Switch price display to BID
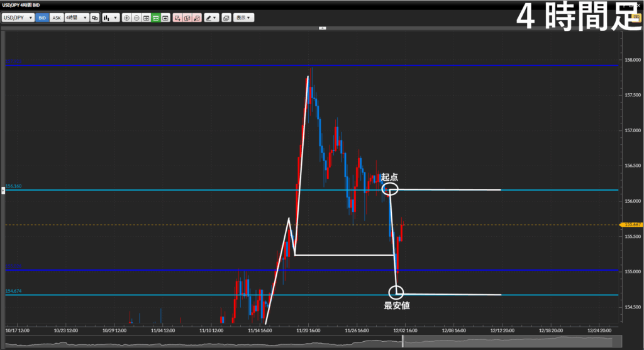The width and height of the screenshot is (644, 350). pos(42,18)
